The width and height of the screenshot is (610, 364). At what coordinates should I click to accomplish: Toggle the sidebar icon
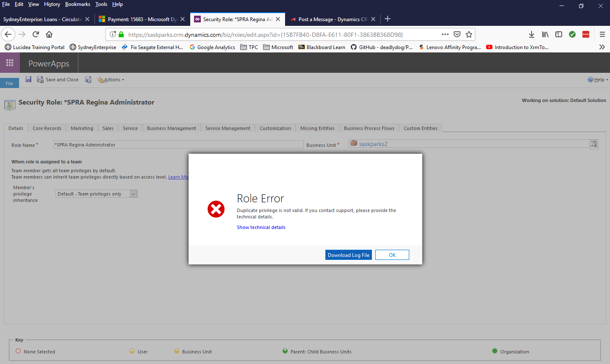pyautogui.click(x=559, y=34)
